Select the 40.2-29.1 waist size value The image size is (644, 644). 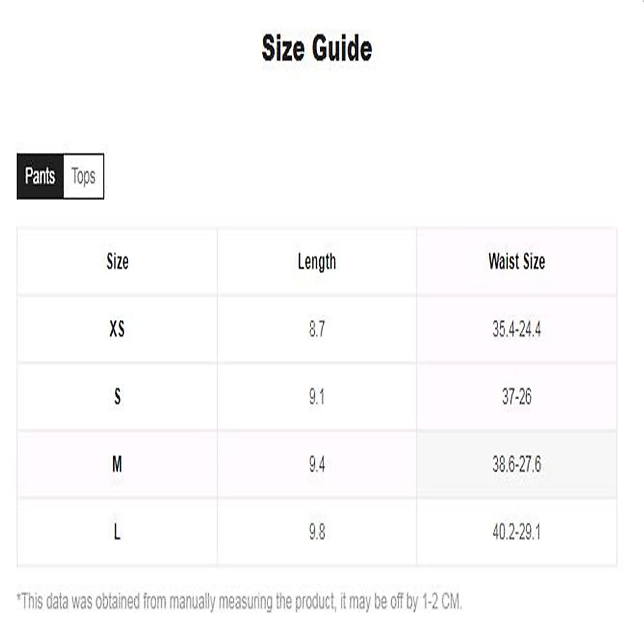(516, 532)
